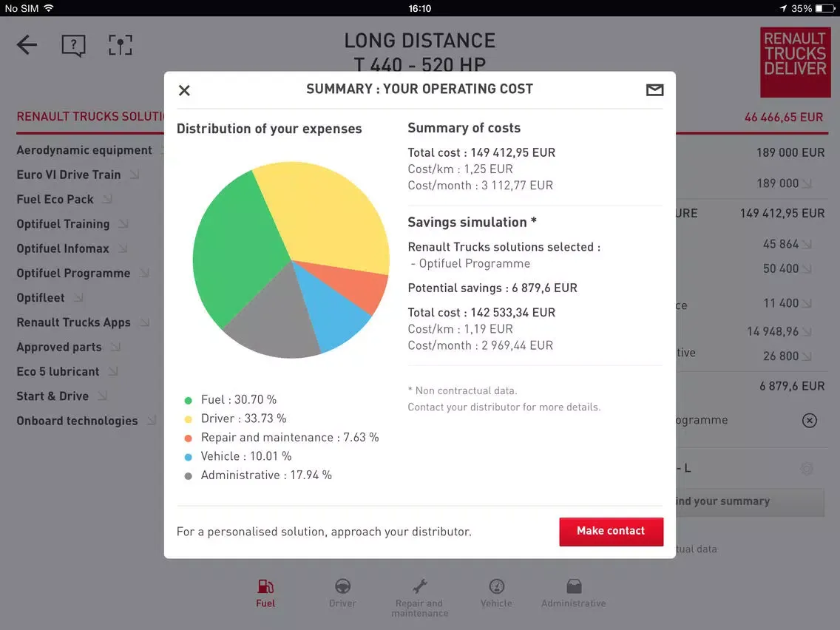This screenshot has width=840, height=630.
Task: Expand Euro VI Drive Train entry
Action: pyautogui.click(x=78, y=175)
